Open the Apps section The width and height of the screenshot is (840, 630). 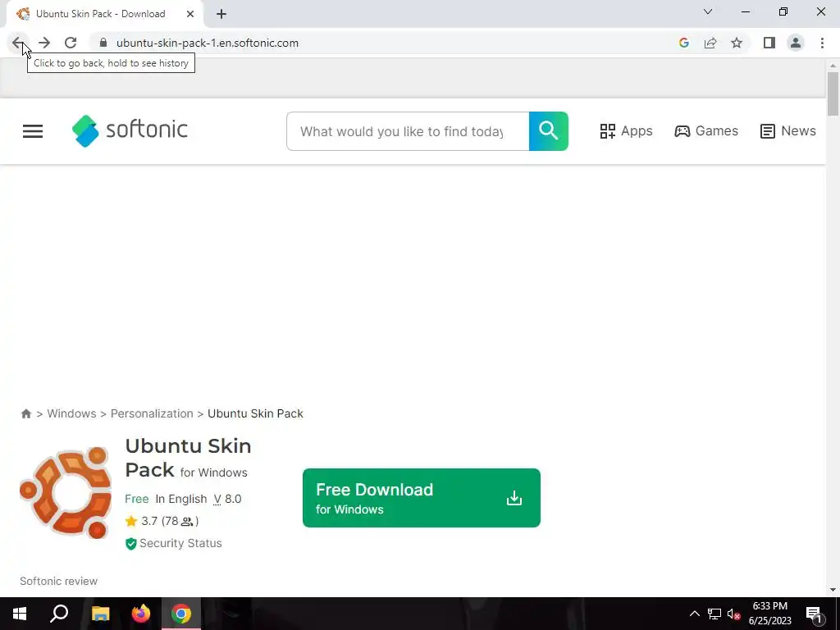[x=626, y=130]
